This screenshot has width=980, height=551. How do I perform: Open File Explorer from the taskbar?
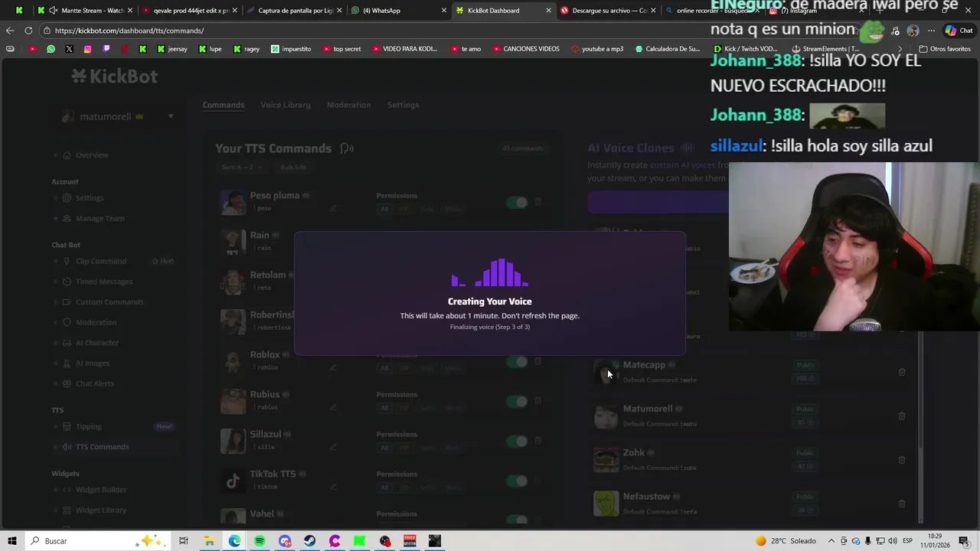[x=208, y=541]
